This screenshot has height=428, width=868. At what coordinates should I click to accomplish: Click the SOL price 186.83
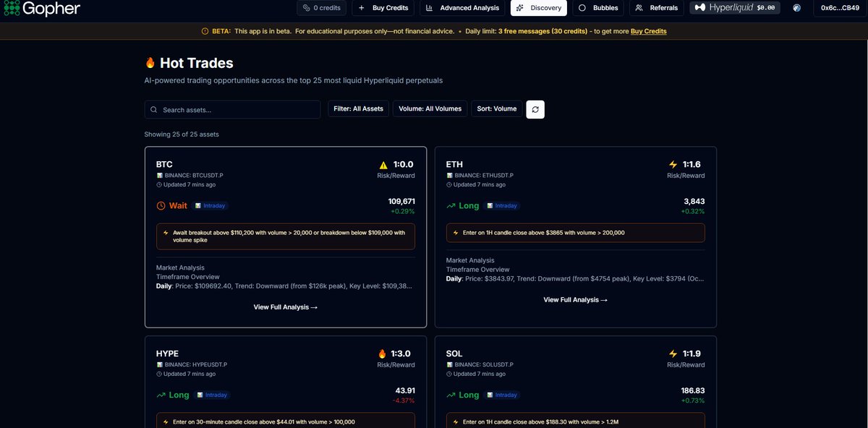point(693,390)
